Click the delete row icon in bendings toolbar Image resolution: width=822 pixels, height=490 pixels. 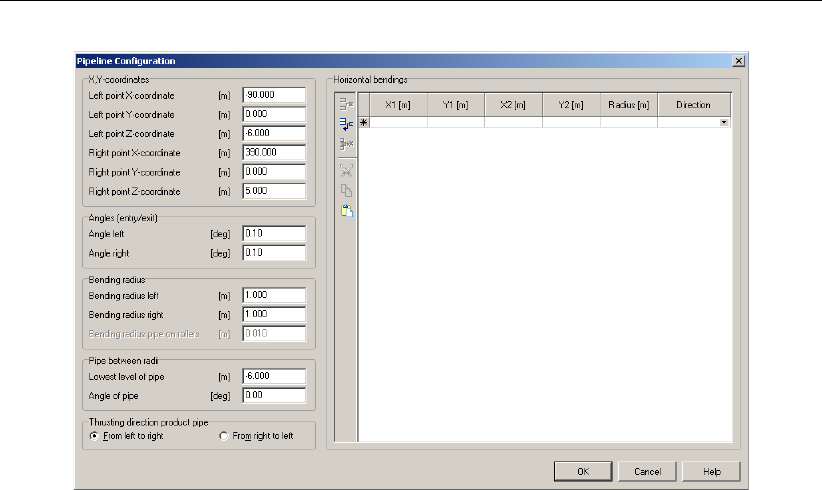(x=347, y=144)
